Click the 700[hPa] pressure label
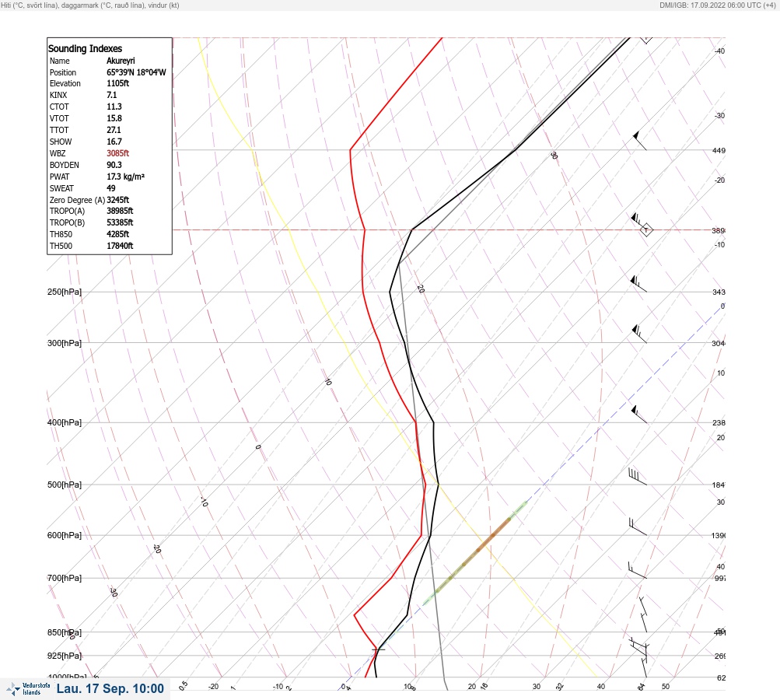 click(x=65, y=578)
